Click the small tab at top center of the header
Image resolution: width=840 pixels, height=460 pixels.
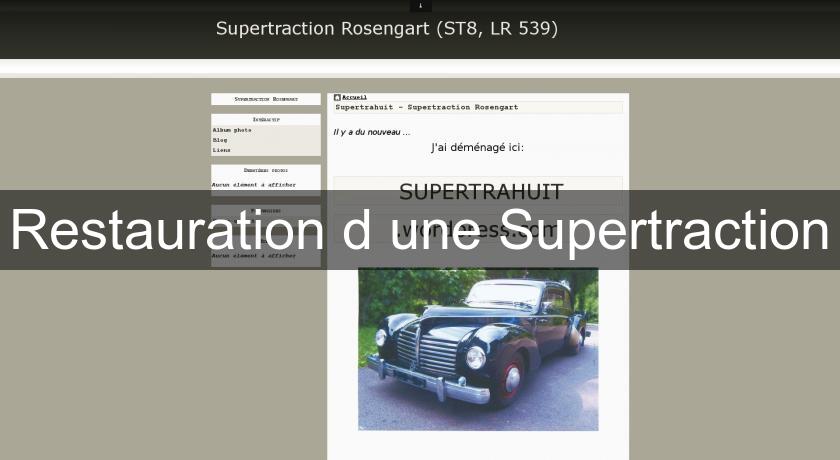point(421,6)
